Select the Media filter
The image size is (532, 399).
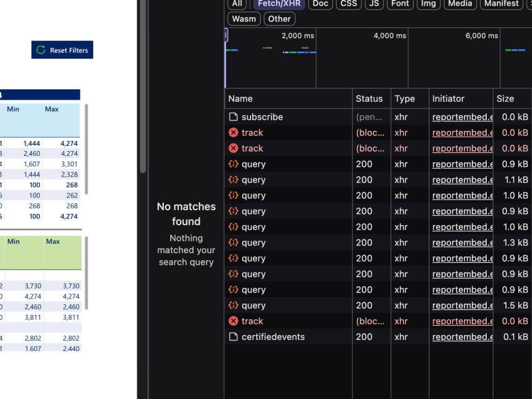tap(460, 4)
